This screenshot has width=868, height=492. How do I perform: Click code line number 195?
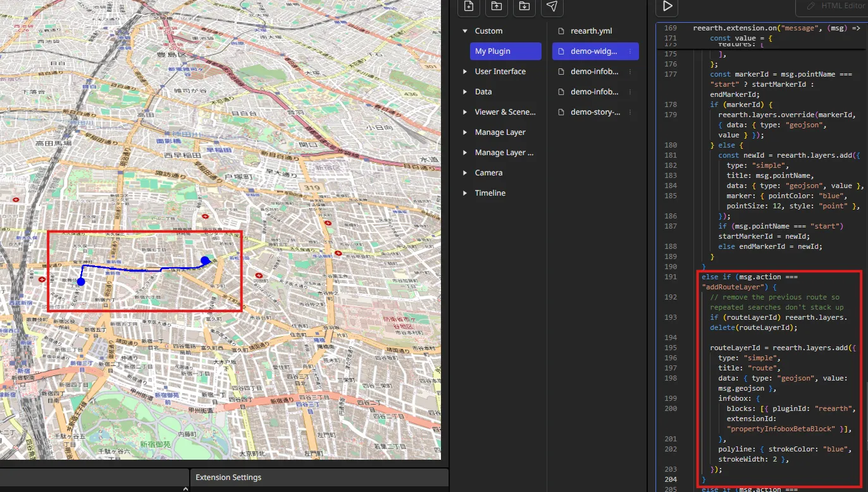pyautogui.click(x=670, y=348)
